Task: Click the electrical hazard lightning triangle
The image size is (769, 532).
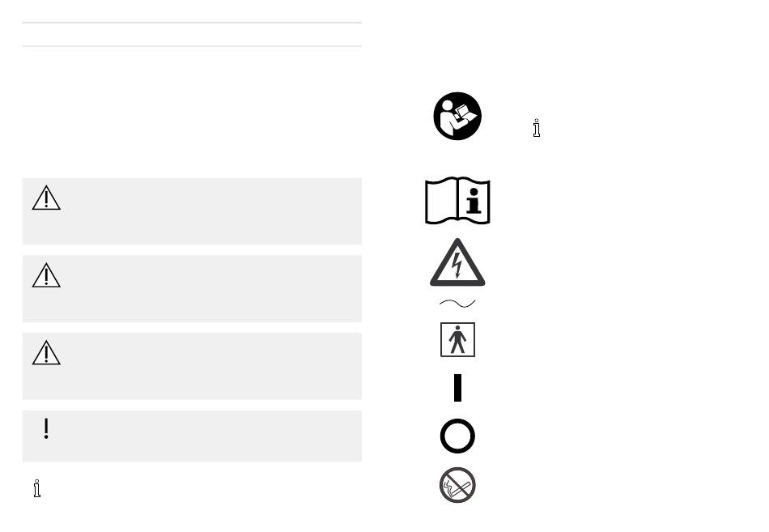Action: [x=457, y=262]
